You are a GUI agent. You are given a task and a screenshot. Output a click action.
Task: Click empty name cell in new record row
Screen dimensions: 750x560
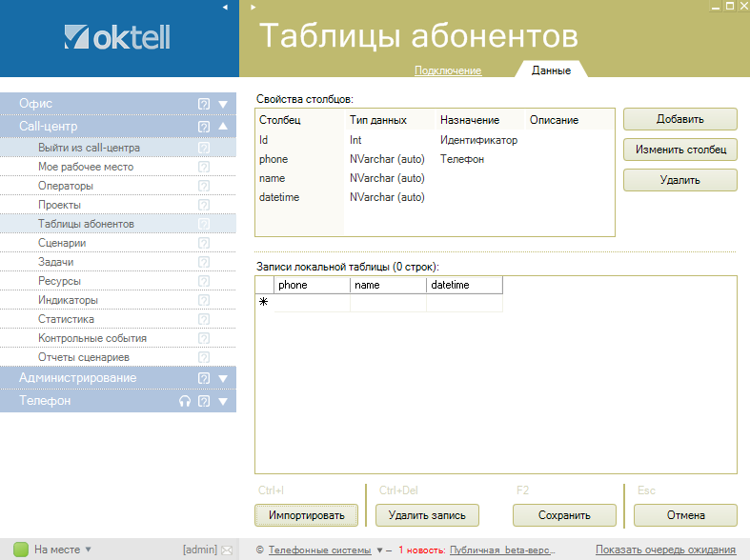coord(388,303)
